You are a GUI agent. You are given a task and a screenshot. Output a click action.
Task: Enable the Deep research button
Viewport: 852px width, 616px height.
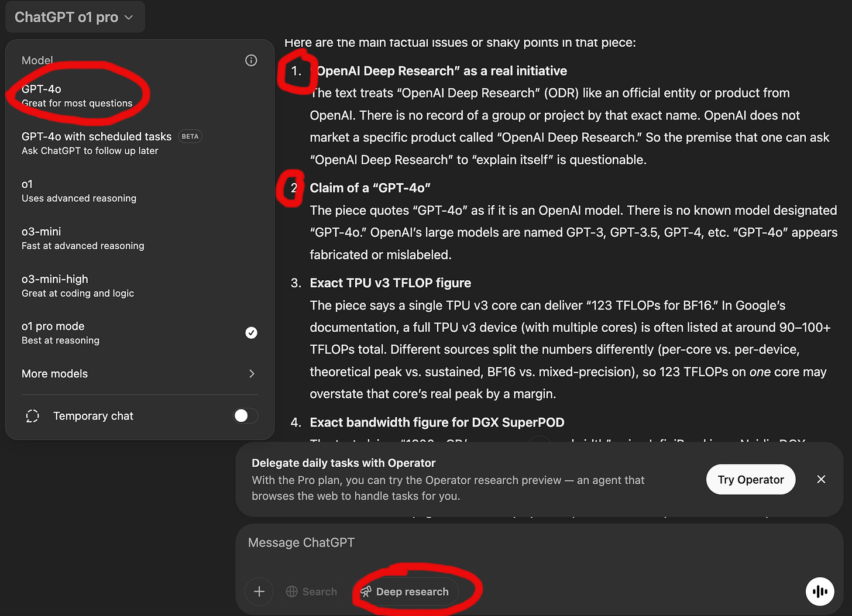(x=406, y=591)
